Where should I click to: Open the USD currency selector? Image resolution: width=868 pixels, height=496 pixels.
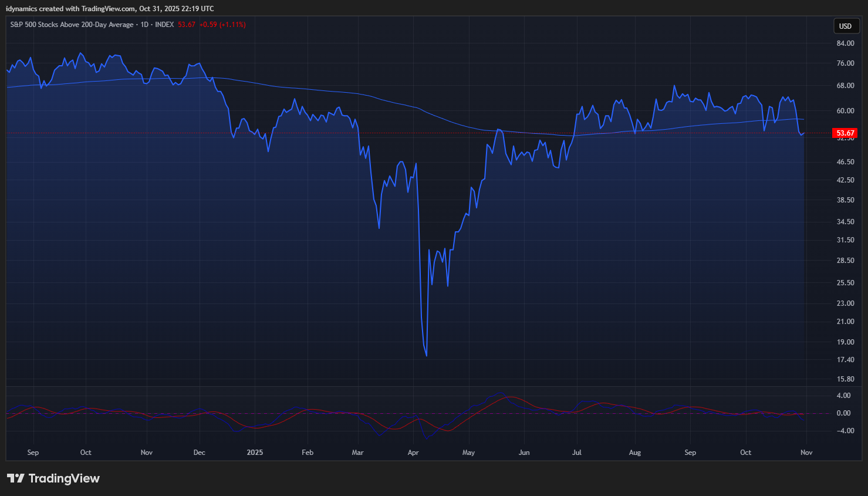[845, 26]
